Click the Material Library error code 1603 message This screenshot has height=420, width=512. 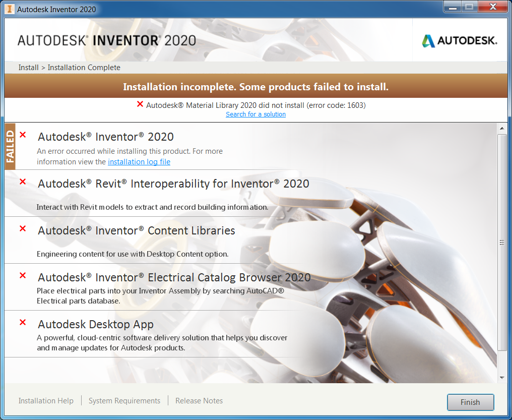(x=255, y=105)
